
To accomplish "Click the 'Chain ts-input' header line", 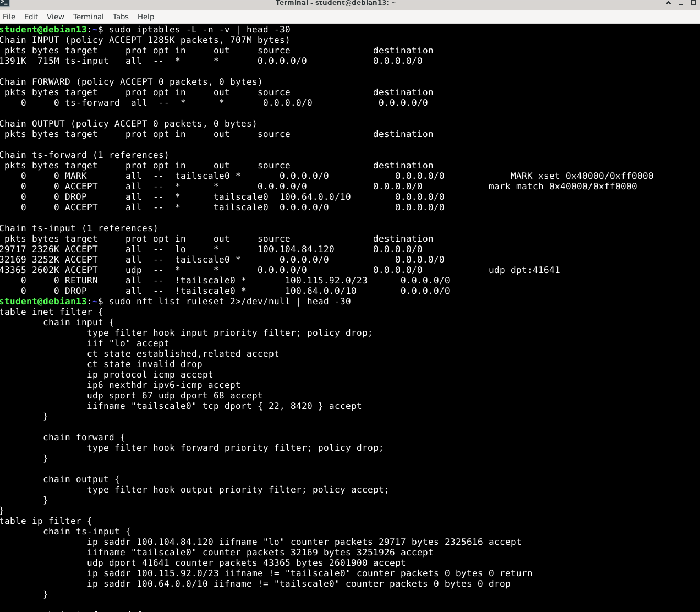I will 79,228.
